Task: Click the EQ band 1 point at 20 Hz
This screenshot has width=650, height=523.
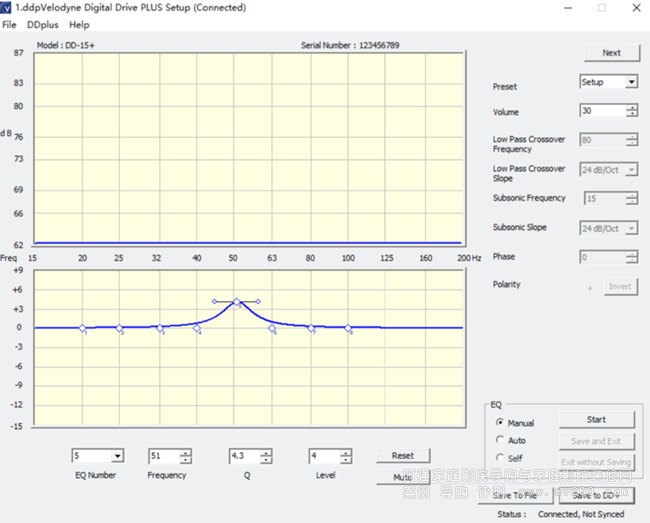Action: pos(83,327)
